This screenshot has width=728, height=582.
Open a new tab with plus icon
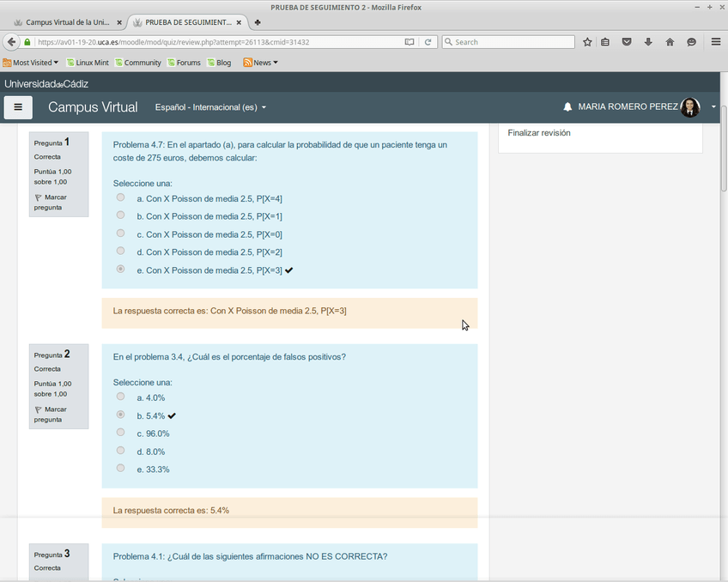click(258, 21)
